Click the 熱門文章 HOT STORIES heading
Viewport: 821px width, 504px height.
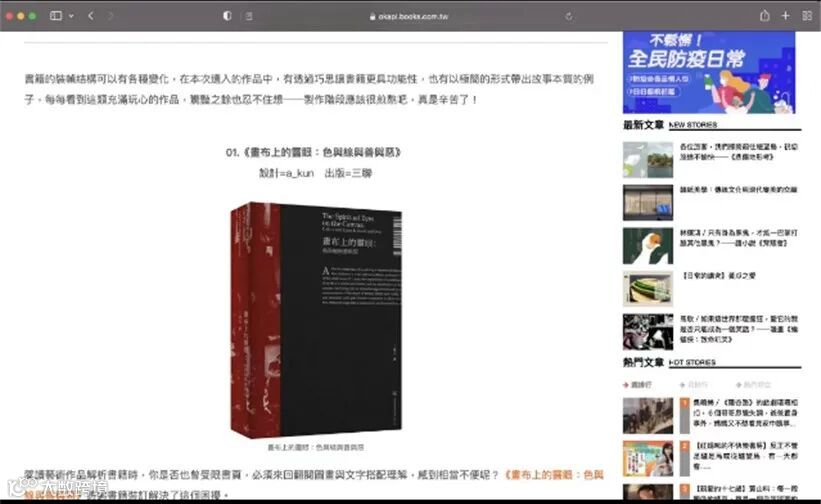[669, 362]
